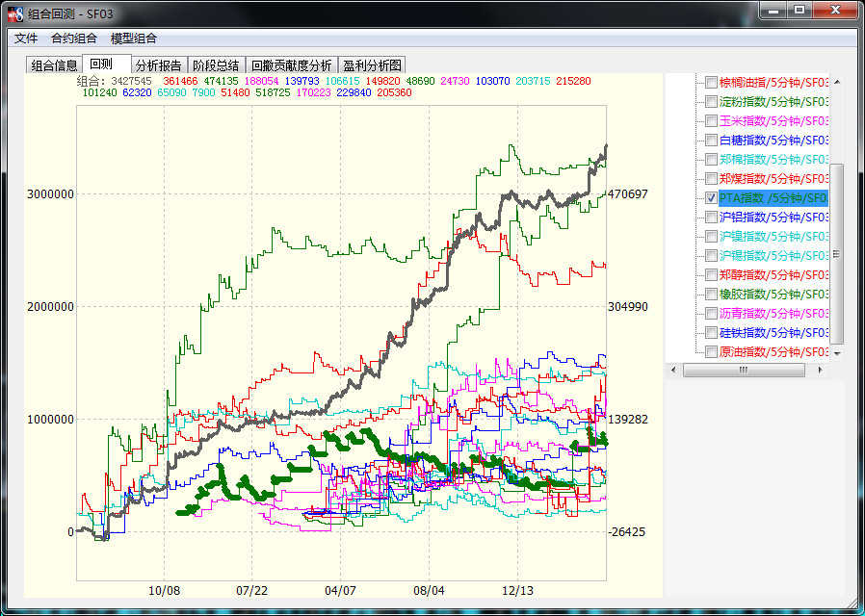The height and width of the screenshot is (616, 865).
Task: Select the 沥青指数 list item label
Action: coord(774,313)
